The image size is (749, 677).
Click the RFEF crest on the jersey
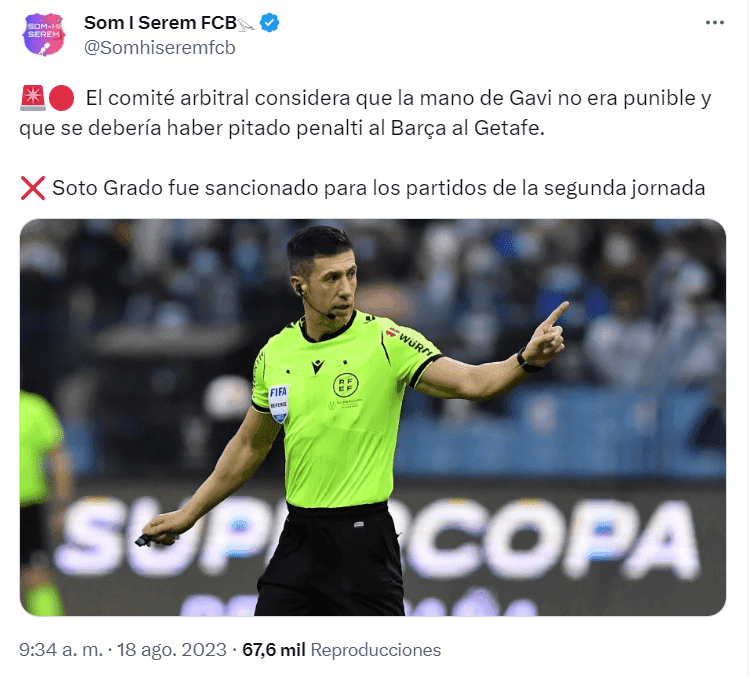tap(345, 385)
